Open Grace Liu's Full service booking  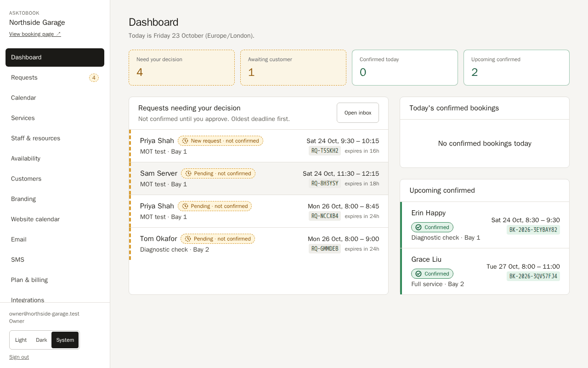coord(485,271)
